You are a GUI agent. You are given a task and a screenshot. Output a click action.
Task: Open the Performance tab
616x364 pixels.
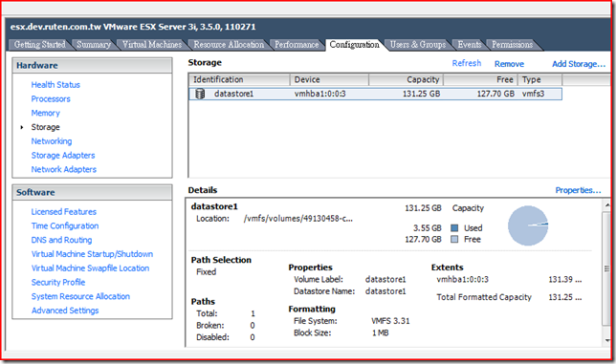(x=297, y=45)
